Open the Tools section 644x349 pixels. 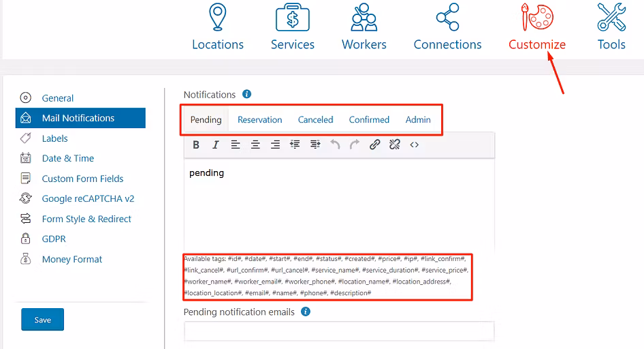[611, 27]
